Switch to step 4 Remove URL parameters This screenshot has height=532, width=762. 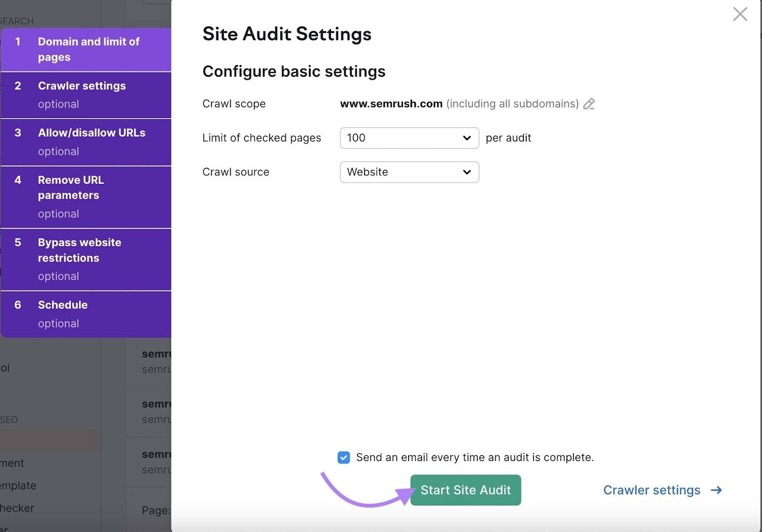coord(86,197)
